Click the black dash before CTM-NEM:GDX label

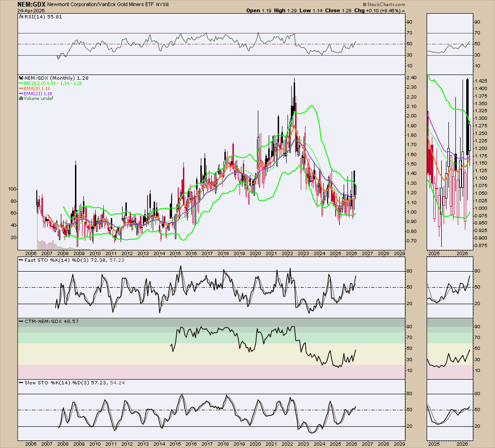[21, 322]
